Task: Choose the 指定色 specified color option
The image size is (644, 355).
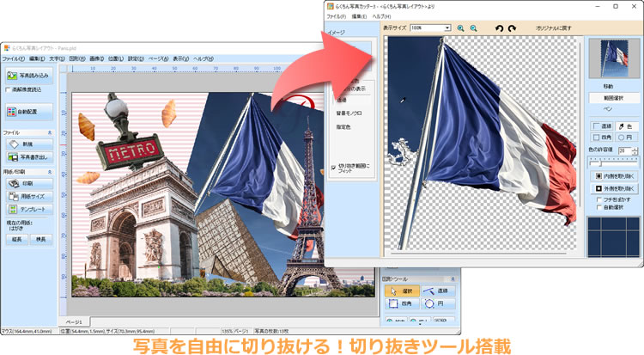Action: pos(343,127)
